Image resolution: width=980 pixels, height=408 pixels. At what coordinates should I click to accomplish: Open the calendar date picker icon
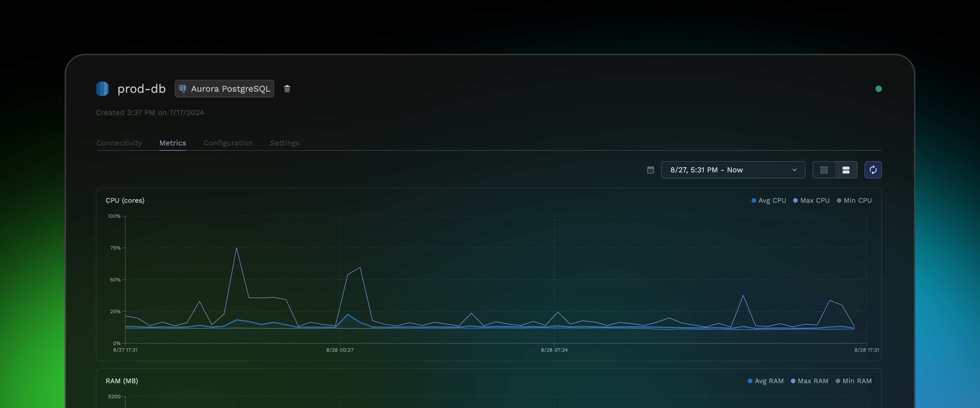click(651, 170)
